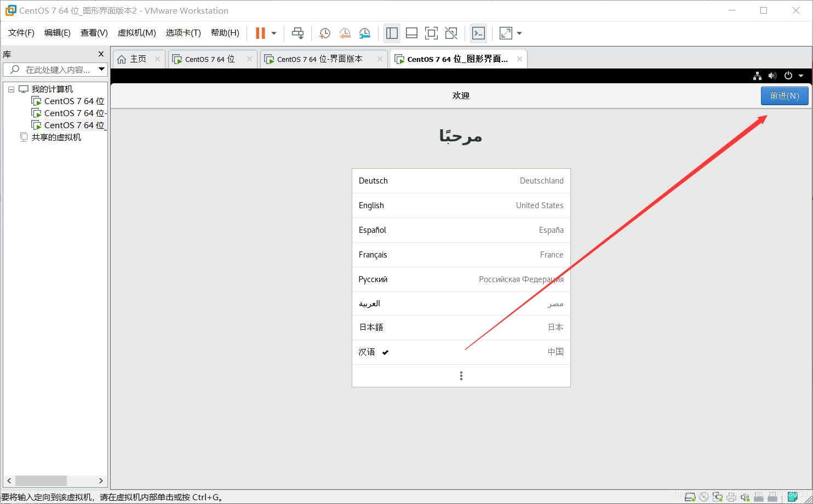Click the guest power icon
The width and height of the screenshot is (813, 504).
pos(788,76)
